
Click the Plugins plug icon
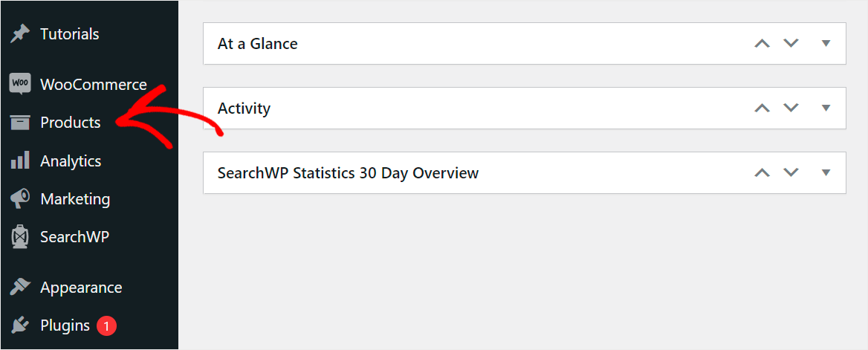tap(20, 325)
